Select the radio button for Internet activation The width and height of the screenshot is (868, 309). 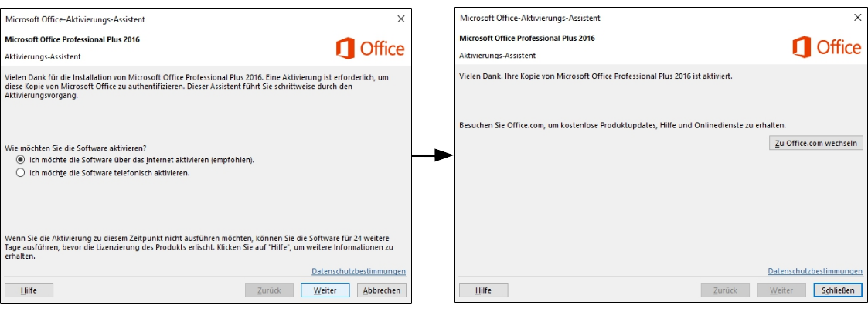click(21, 160)
